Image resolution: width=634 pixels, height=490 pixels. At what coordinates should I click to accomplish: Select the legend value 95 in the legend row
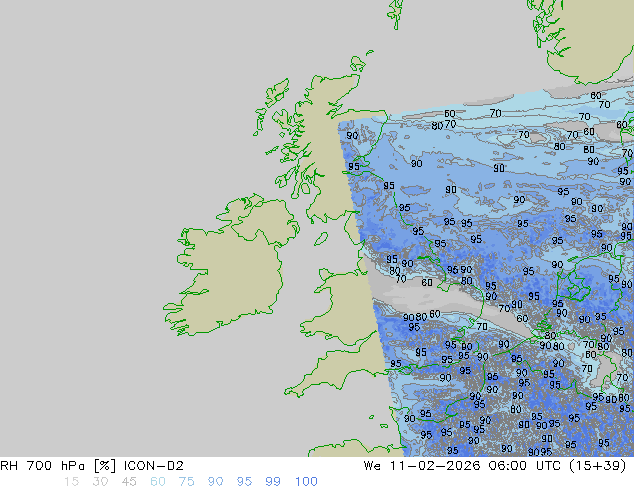click(x=244, y=482)
